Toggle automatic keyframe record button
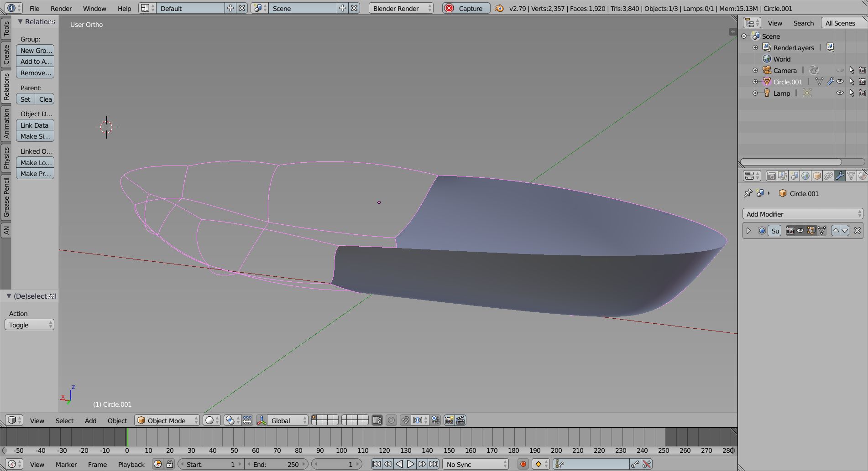Image resolution: width=868 pixels, height=471 pixels. click(523, 464)
